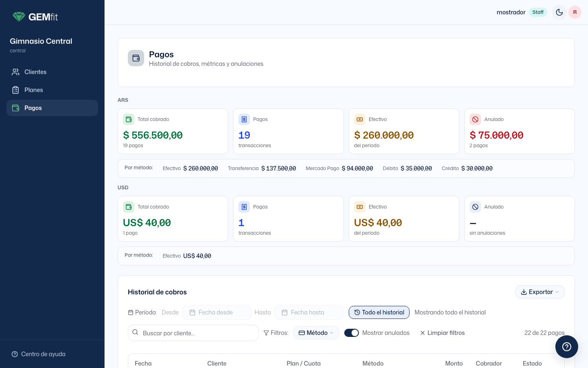Select Pagos in the sidebar

(x=52, y=108)
